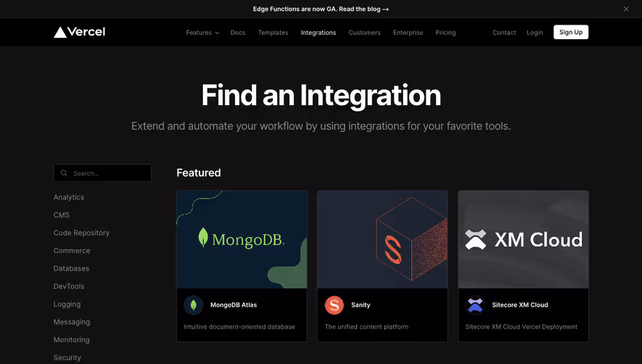
Task: Click the MongoDB Atlas leaf icon
Action: pyautogui.click(x=194, y=305)
